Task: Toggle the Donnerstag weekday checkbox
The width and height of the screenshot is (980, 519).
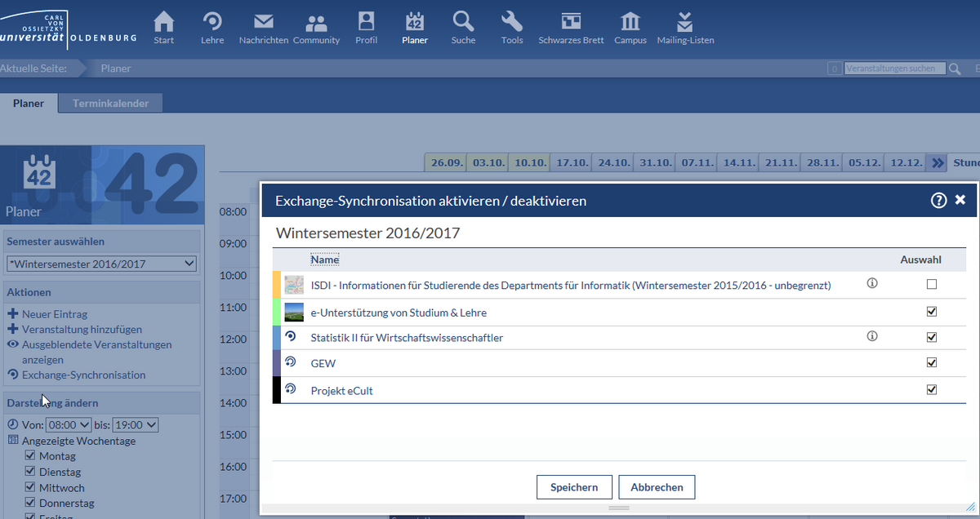Action: point(30,503)
